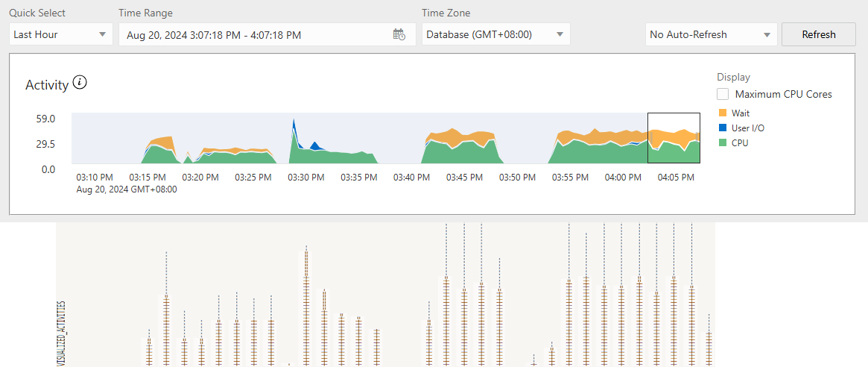
Task: Click the Wait legend label
Action: (741, 113)
